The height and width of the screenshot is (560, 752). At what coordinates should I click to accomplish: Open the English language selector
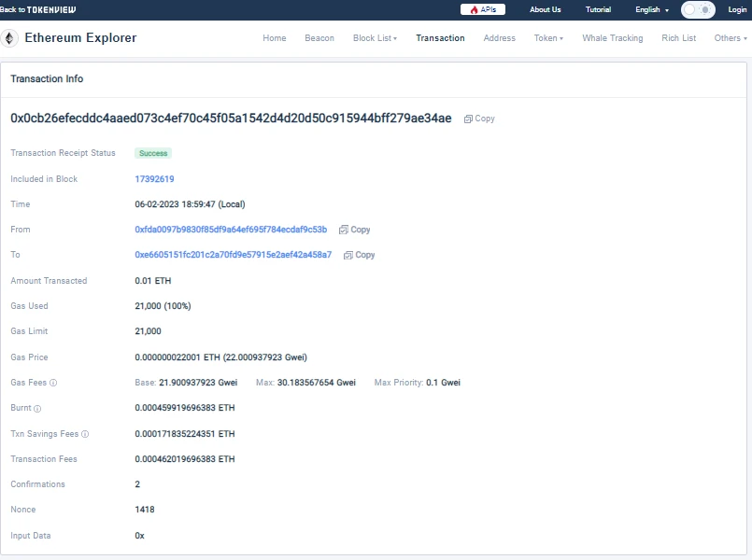tap(651, 9)
